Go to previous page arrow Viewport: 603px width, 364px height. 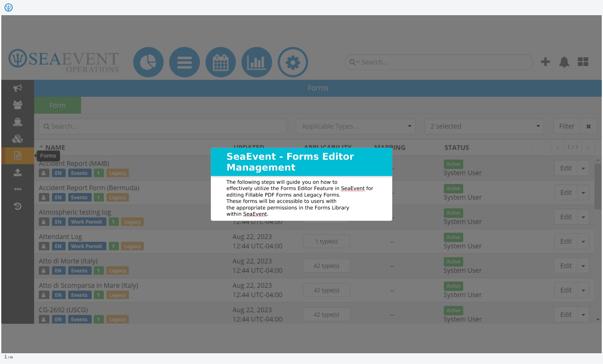pos(557,147)
